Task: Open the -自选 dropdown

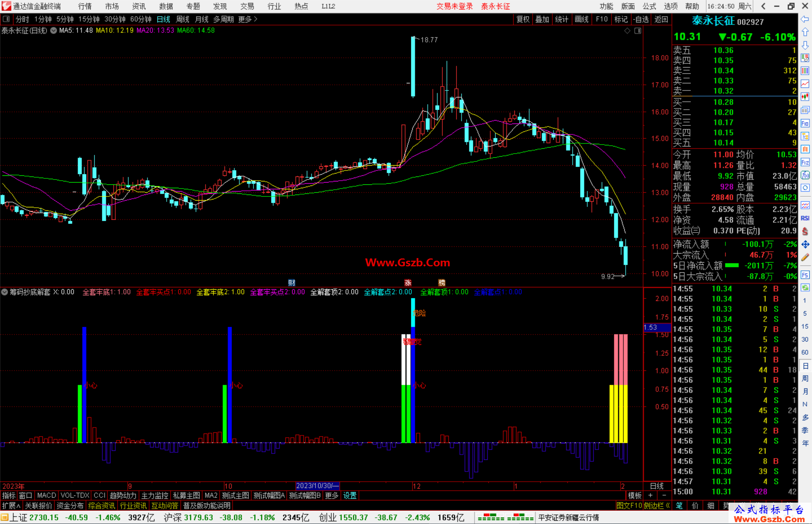Action: (x=641, y=19)
